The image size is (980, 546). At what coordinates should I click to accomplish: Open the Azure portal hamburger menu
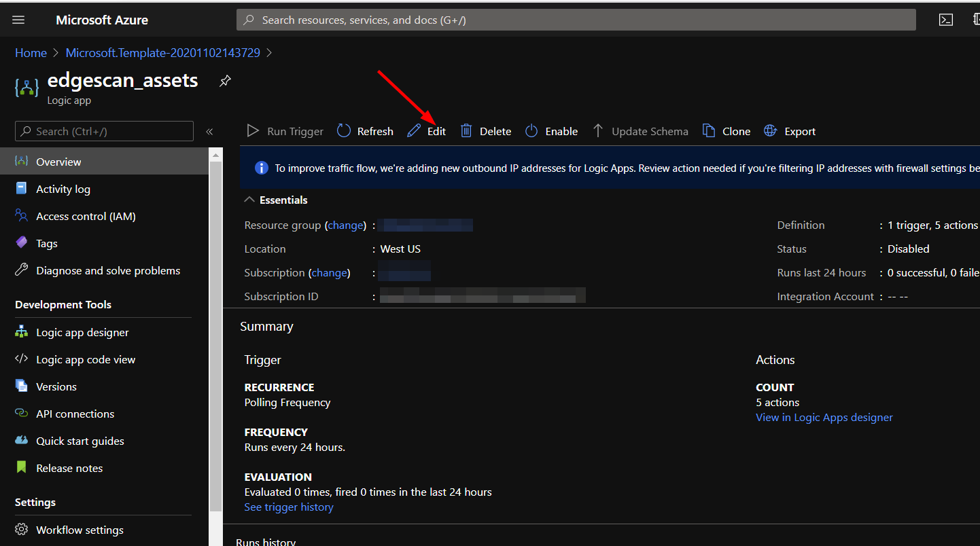pyautogui.click(x=18, y=20)
